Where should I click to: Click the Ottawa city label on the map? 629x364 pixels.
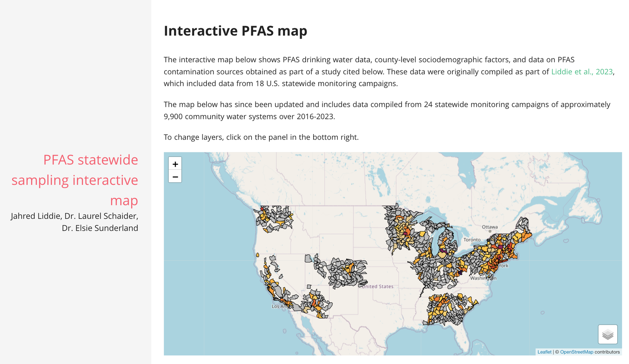tap(489, 227)
